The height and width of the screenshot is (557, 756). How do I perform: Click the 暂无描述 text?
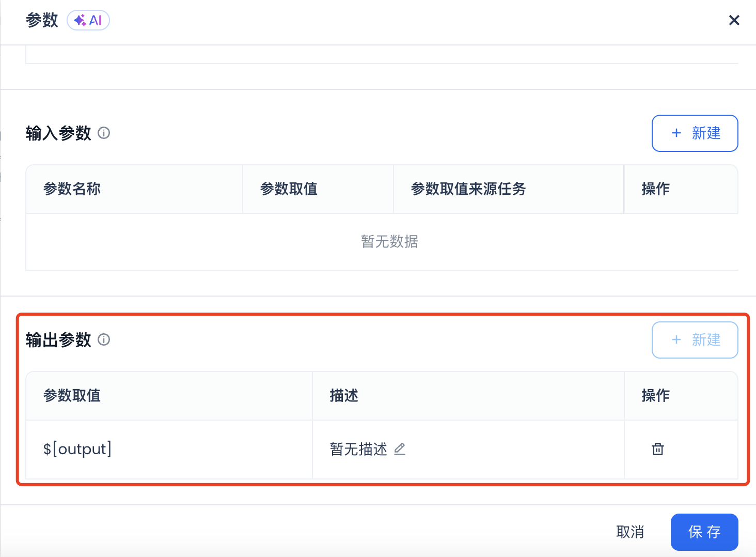click(358, 449)
